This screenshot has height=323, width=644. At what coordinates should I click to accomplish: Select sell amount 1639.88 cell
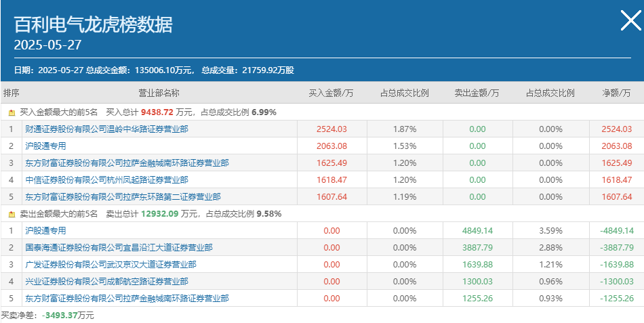click(x=477, y=265)
